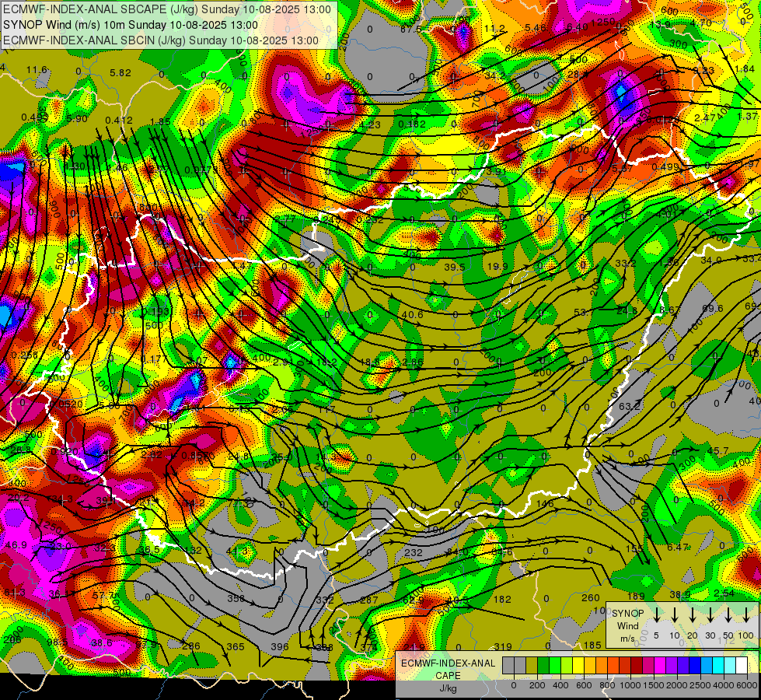Click the 260 value on the map
This screenshot has width=761, height=700.
point(591,597)
